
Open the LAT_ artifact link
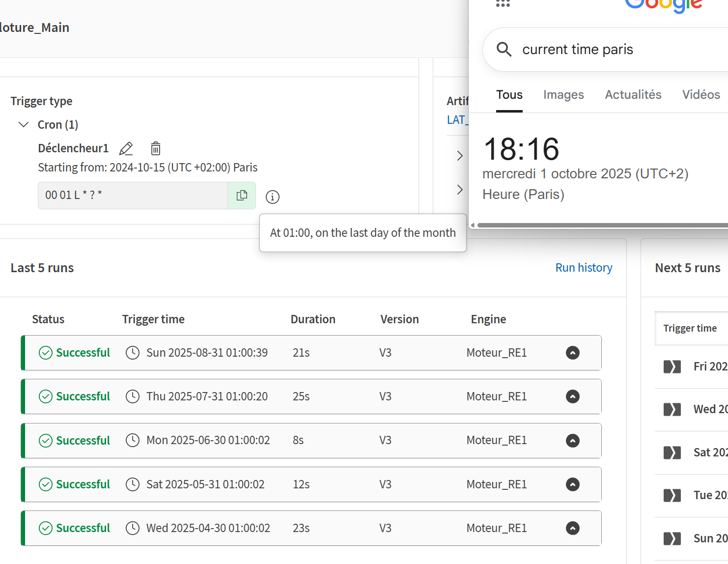point(457,119)
